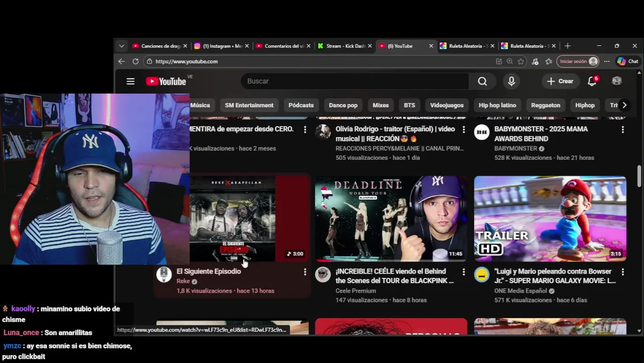Open the Reke channel avatar
644x363 pixels.
(x=164, y=274)
